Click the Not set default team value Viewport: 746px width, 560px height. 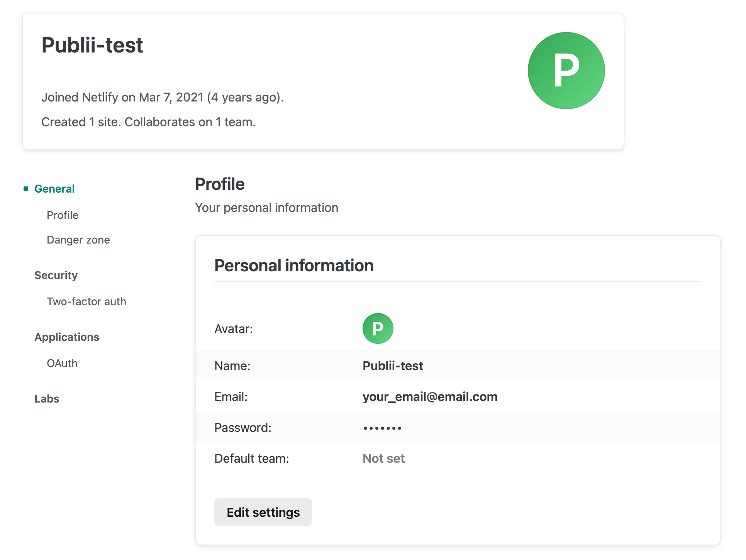click(383, 458)
